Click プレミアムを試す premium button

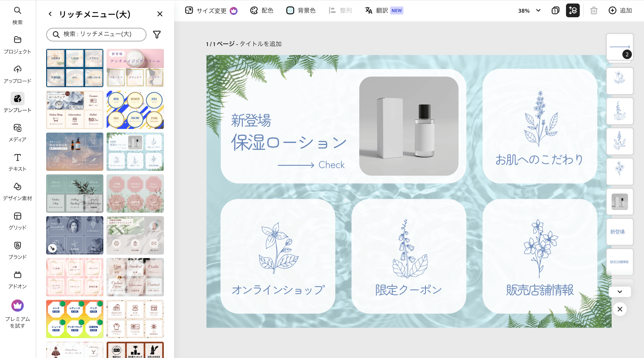(x=18, y=314)
